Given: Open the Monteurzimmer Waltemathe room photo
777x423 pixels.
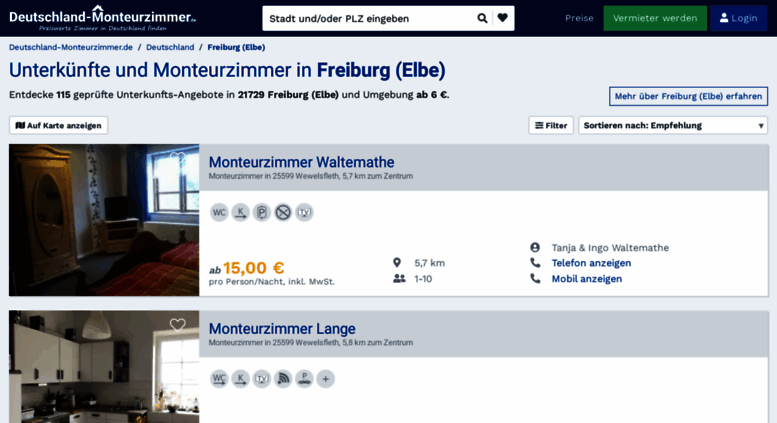Looking at the screenshot, I should [x=104, y=220].
